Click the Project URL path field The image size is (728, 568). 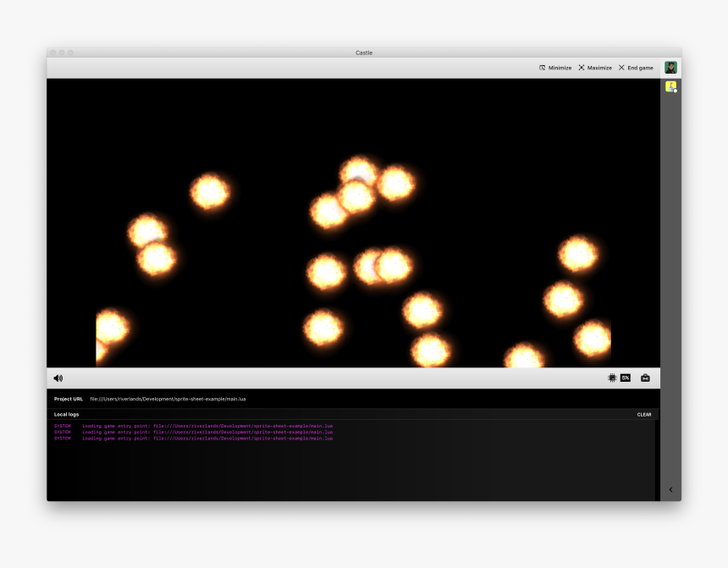click(168, 399)
